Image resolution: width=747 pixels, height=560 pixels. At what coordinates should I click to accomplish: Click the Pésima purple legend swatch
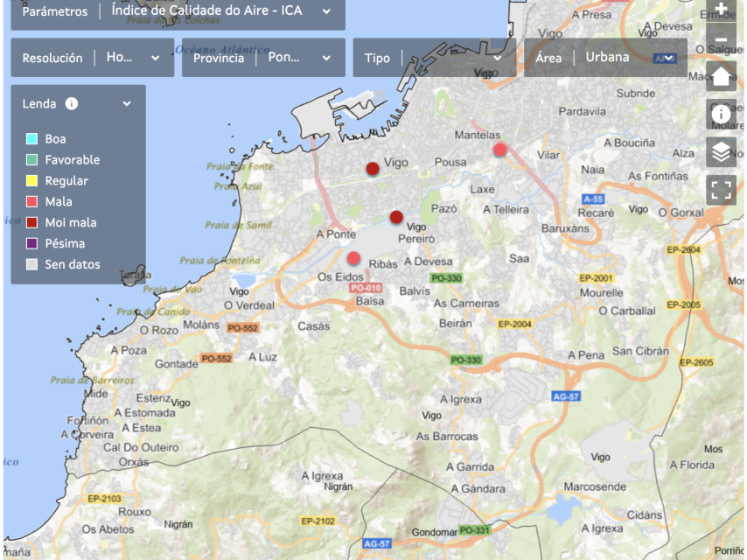[31, 244]
